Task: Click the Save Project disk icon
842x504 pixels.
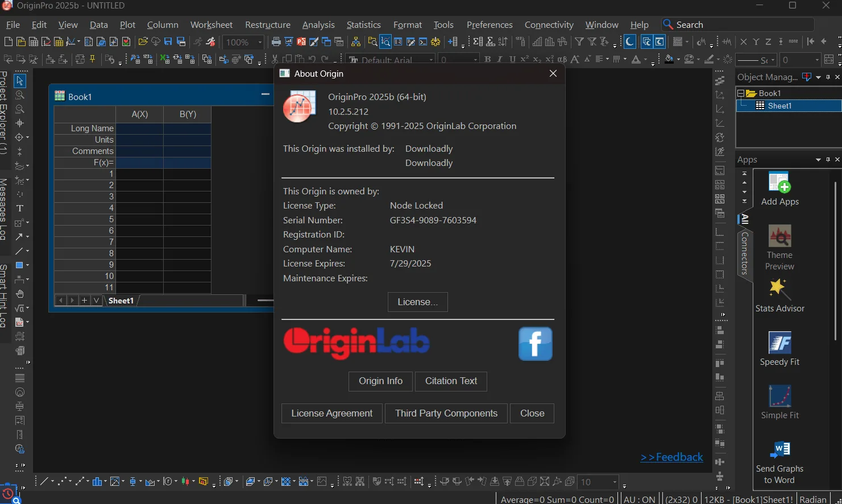Action: pos(168,42)
